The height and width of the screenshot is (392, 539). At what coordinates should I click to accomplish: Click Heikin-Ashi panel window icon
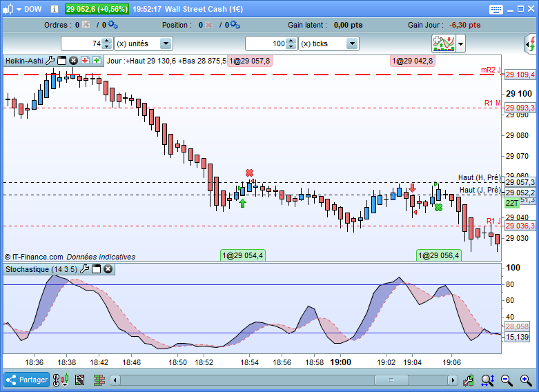(62, 61)
